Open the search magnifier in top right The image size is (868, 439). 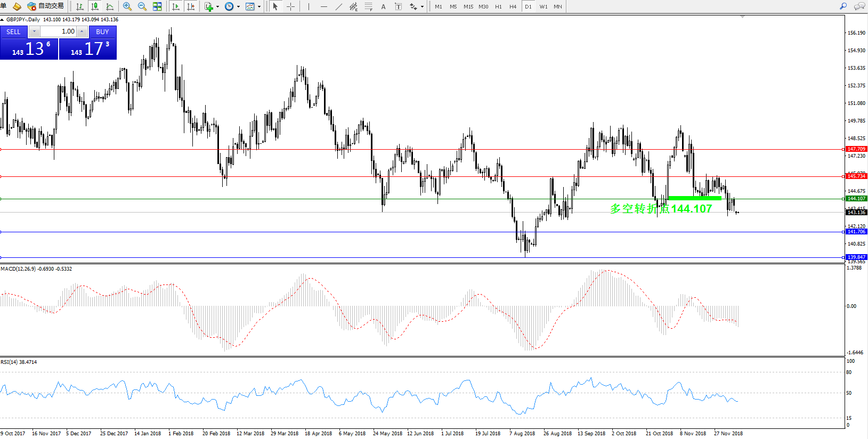click(x=843, y=6)
